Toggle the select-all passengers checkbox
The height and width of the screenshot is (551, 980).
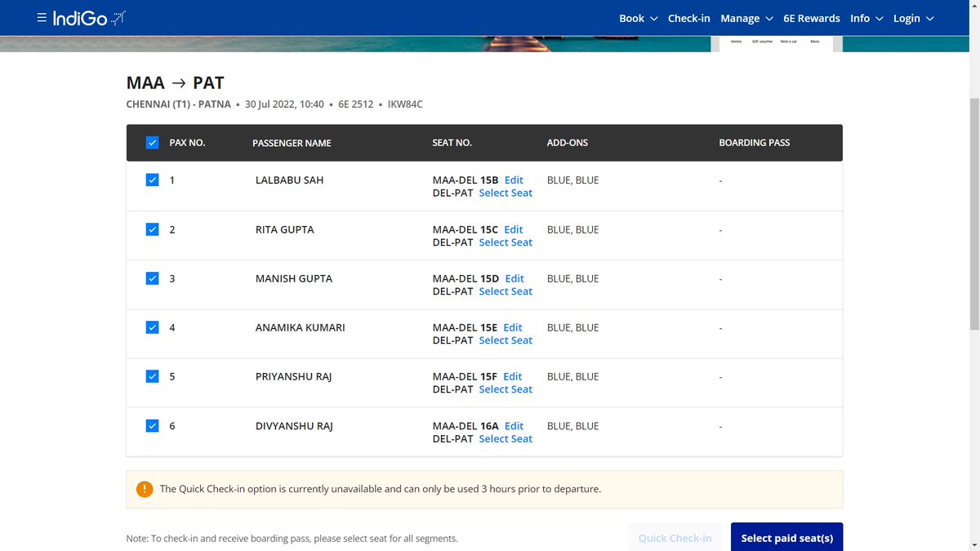tap(152, 143)
